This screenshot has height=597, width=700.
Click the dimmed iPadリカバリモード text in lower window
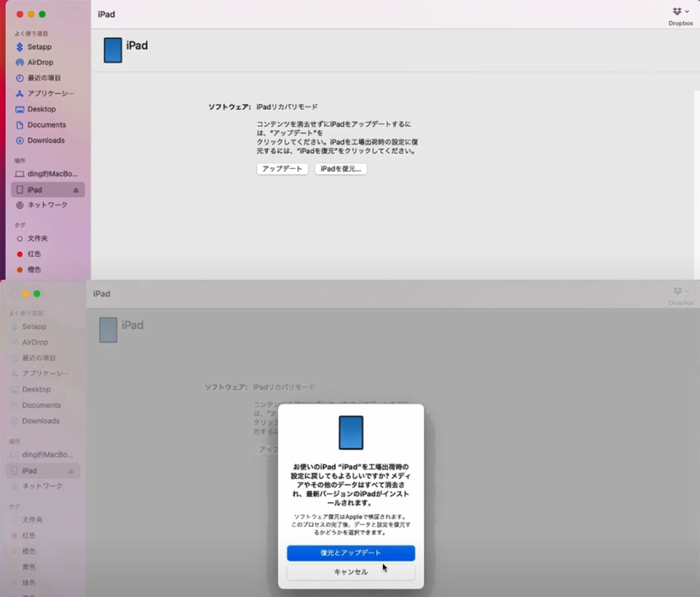click(284, 387)
